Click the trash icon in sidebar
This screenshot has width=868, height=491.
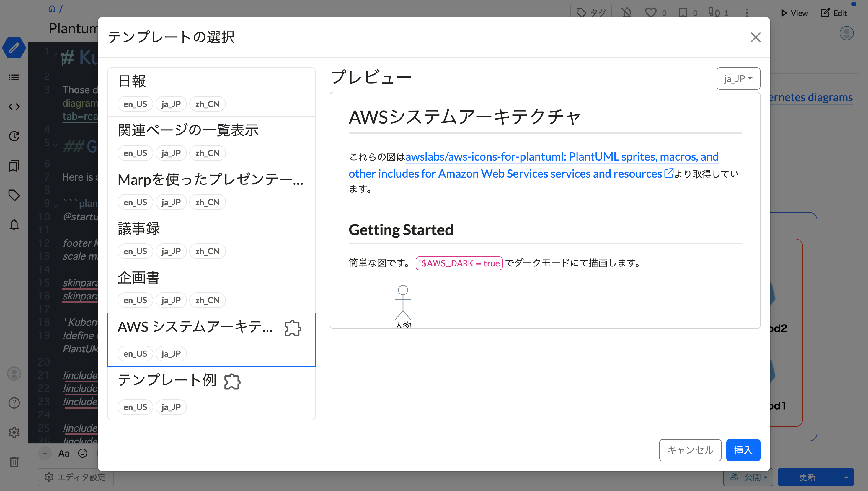pos(14,462)
